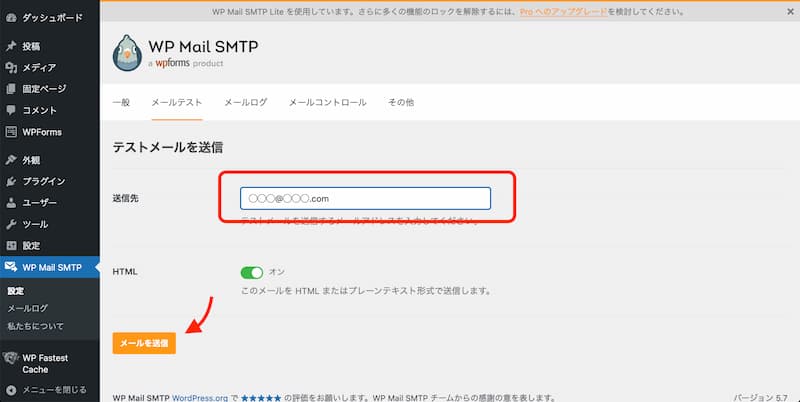Open メディア in the sidebar menu
Image resolution: width=800 pixels, height=402 pixels.
tap(39, 67)
